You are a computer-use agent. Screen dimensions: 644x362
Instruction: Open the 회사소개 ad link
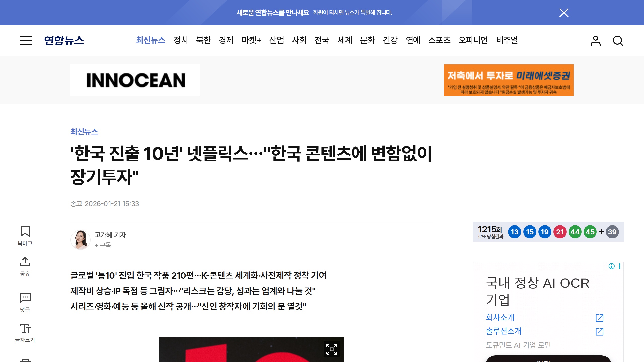click(x=500, y=317)
